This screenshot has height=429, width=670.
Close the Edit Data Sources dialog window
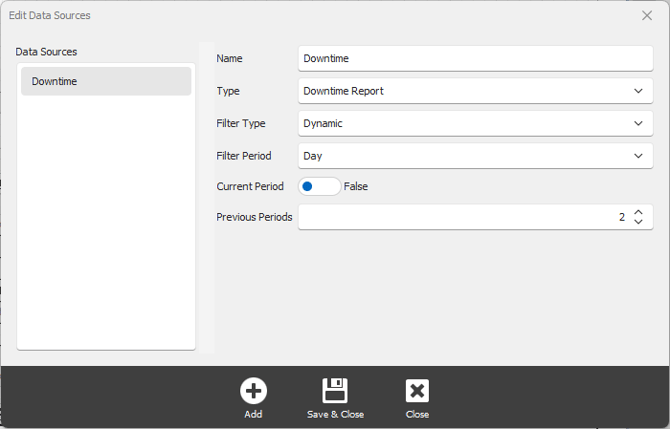pos(647,16)
